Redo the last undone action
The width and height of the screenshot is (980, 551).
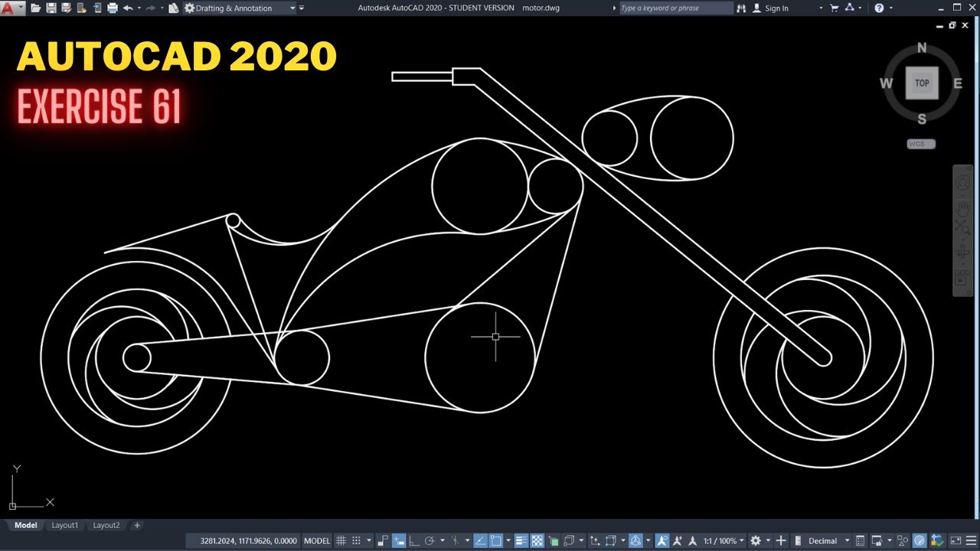(x=150, y=8)
